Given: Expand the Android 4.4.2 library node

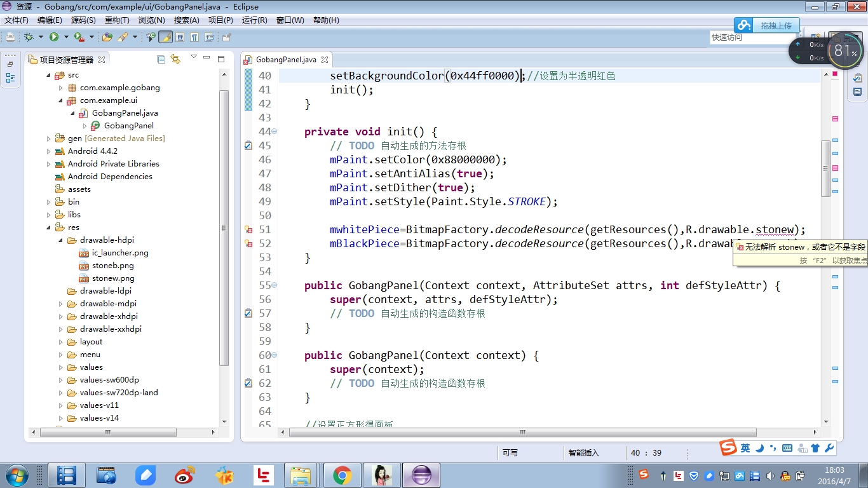Looking at the screenshot, I should pos(49,151).
